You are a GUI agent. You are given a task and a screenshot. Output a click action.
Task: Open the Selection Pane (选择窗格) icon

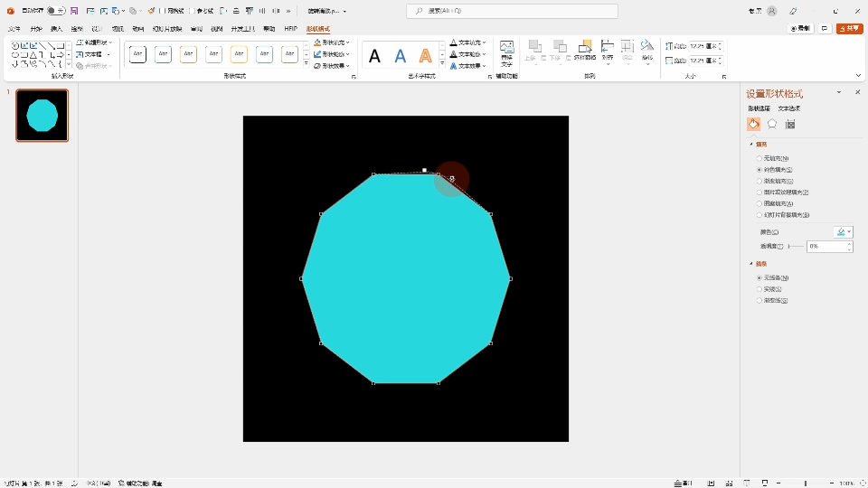tap(584, 50)
